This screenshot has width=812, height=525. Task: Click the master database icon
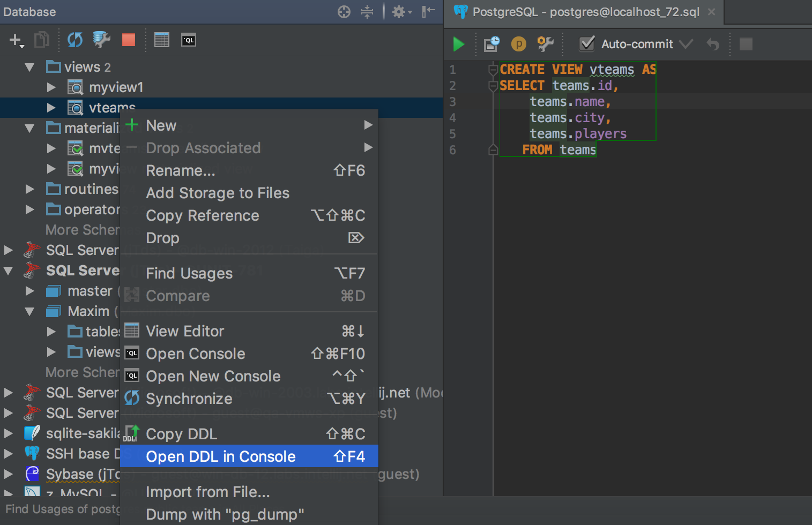pyautogui.click(x=54, y=291)
